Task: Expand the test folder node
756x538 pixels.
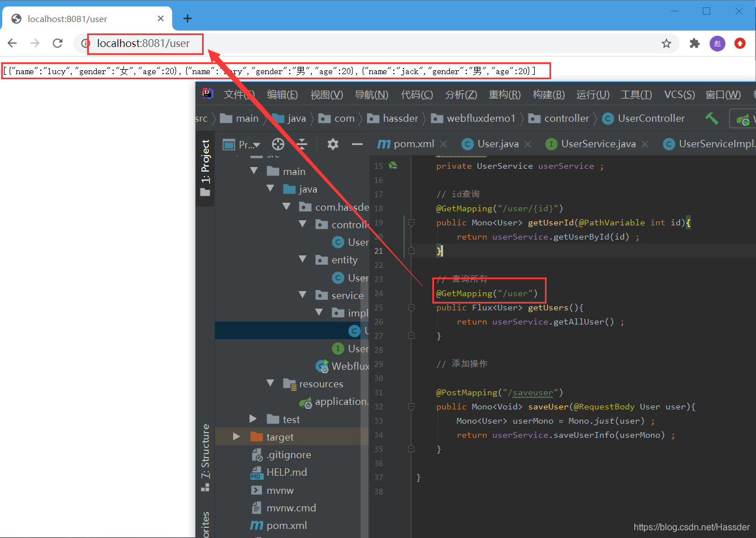Action: tap(253, 419)
